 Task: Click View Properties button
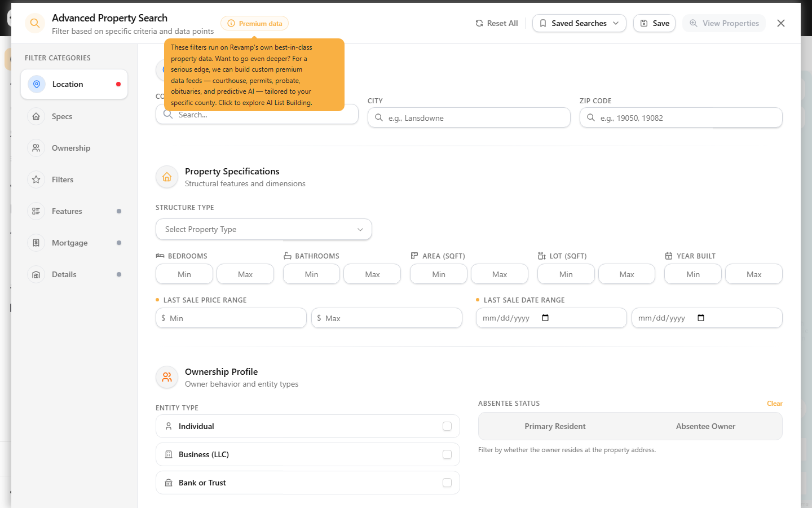[x=724, y=23]
